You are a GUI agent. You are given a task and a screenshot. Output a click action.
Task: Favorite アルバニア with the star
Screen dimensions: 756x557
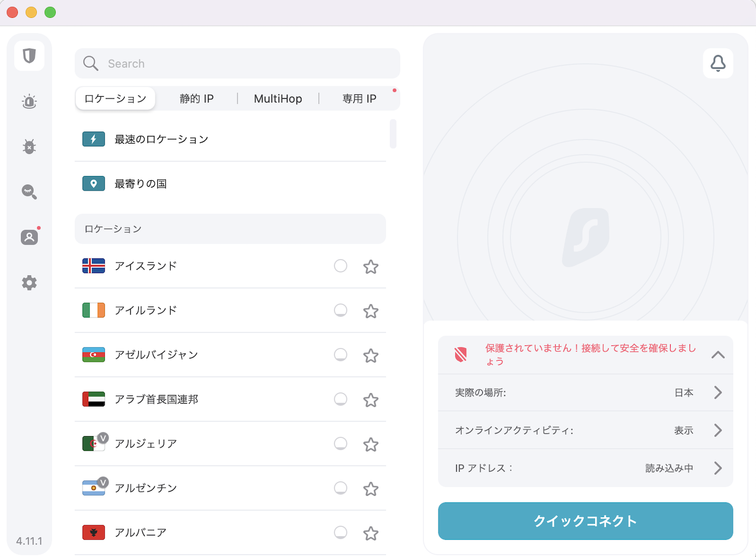point(370,533)
